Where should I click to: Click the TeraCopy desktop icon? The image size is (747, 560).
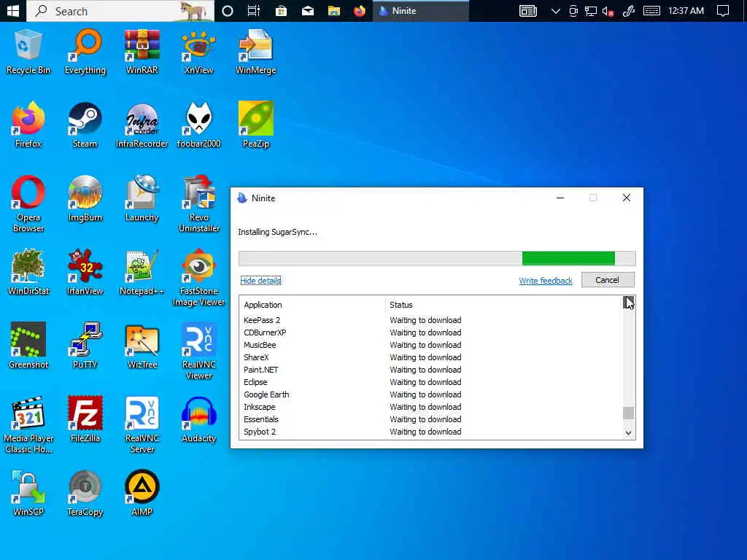pyautogui.click(x=85, y=494)
